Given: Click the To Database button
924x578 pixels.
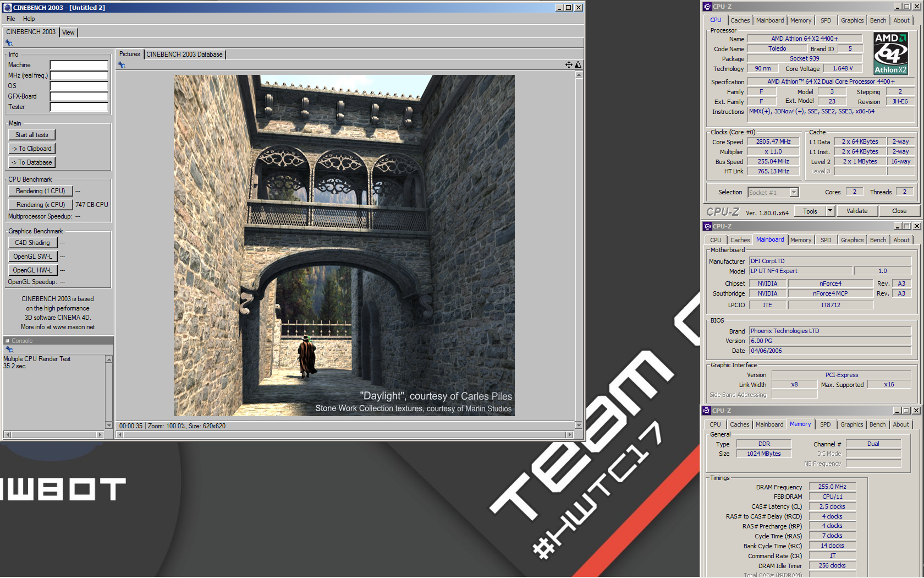Looking at the screenshot, I should coord(32,162).
